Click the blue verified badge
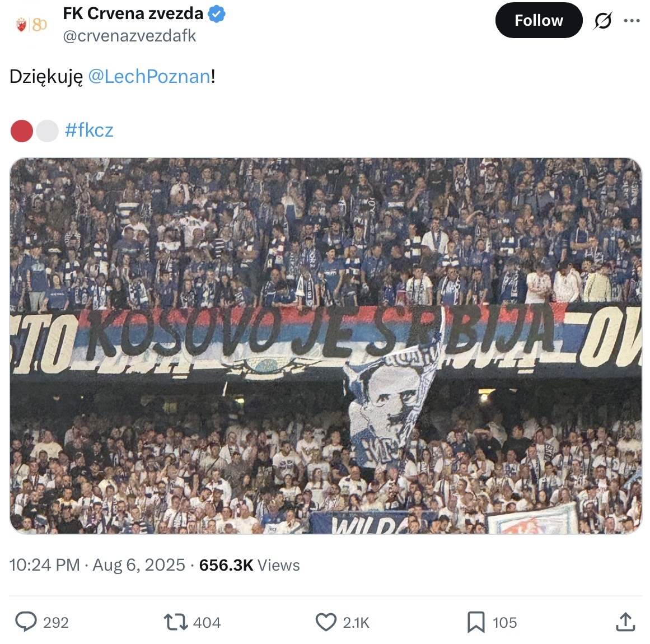Image resolution: width=650 pixels, height=644 pixels. click(217, 14)
